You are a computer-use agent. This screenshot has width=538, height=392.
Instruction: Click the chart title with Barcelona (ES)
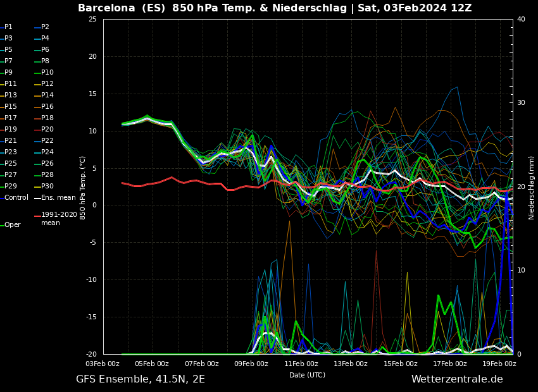(x=275, y=8)
